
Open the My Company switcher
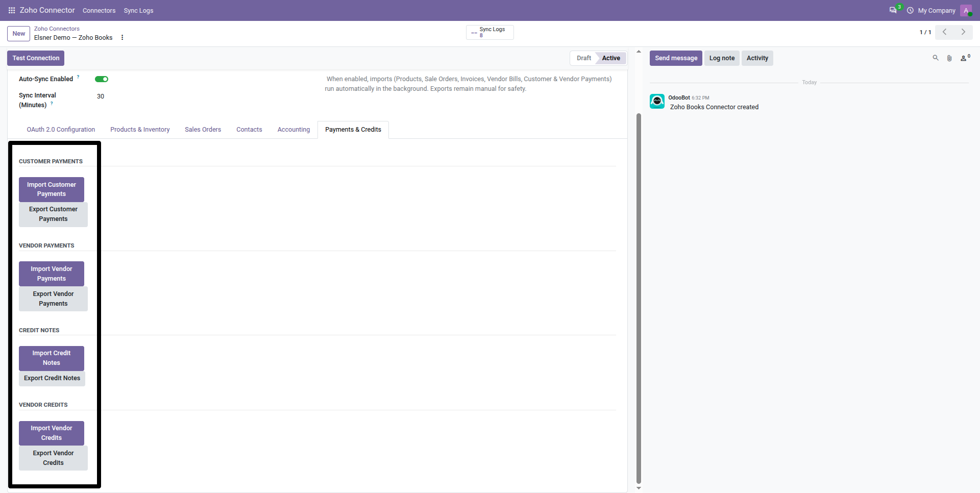(x=936, y=10)
